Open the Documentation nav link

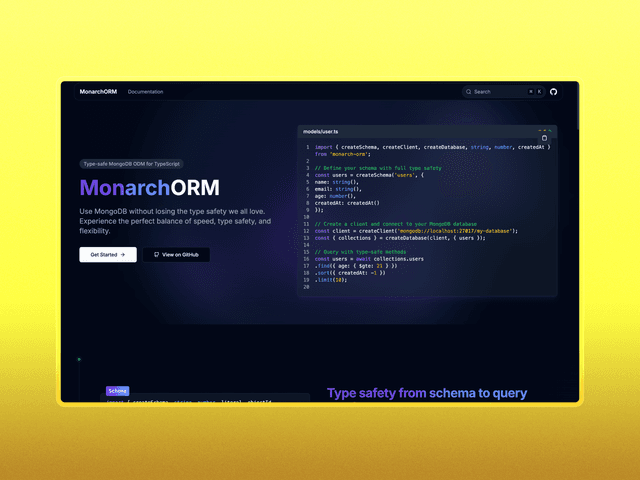(145, 91)
